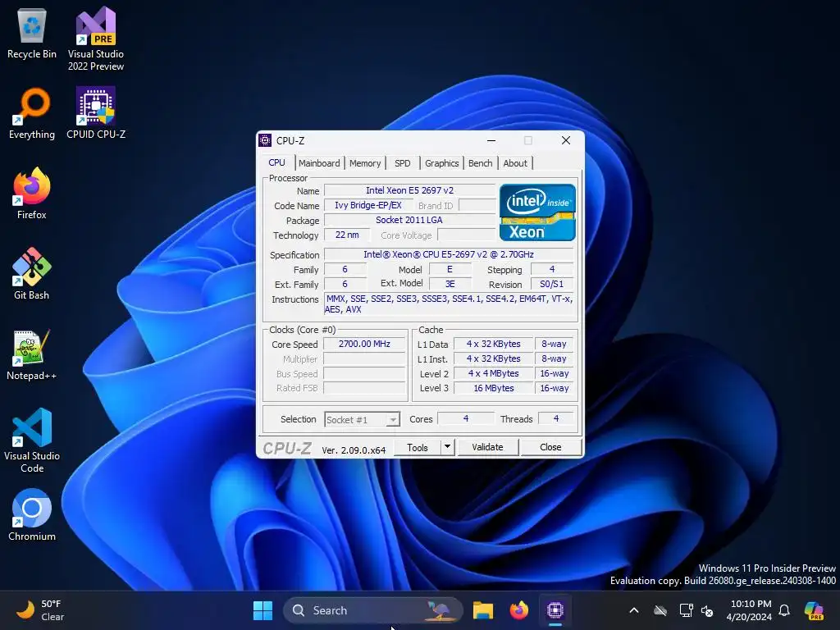Close the CPU-Z window with X
Screen dimensions: 840x630
[566, 140]
